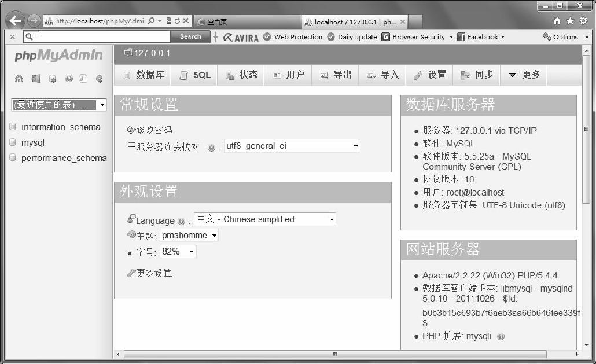This screenshot has height=364, width=596.
Task: Click the horizontal scrollbar thumb
Action: click(335, 354)
